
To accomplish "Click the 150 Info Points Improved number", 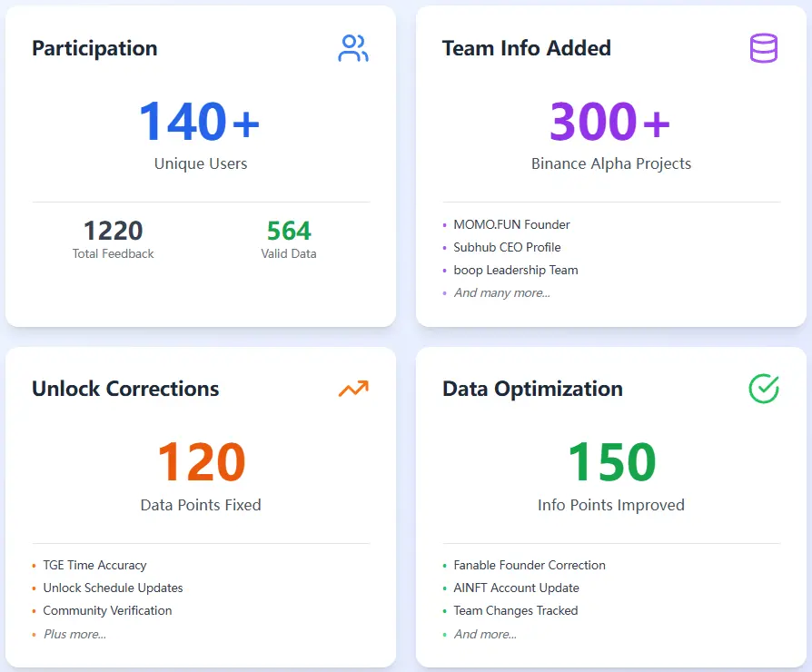I will pos(611,462).
